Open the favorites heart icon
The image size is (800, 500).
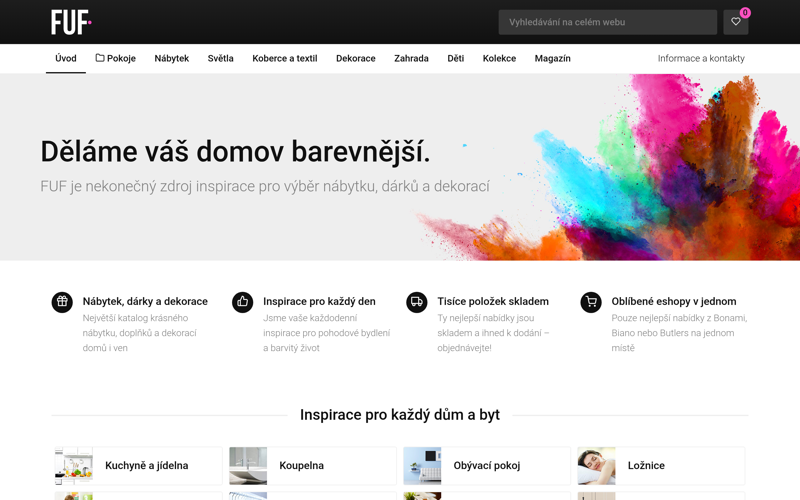pos(735,22)
